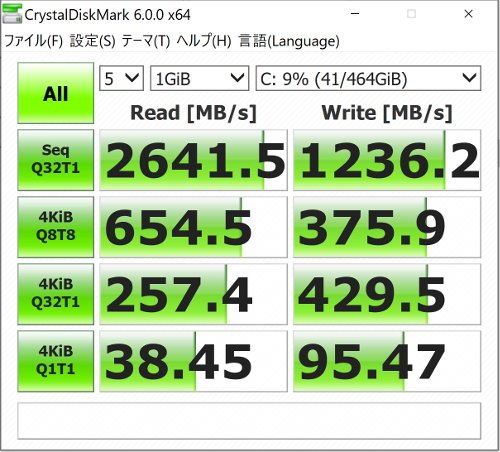The height and width of the screenshot is (452, 500).
Task: Minimize the CrystalDiskMark window
Action: click(x=355, y=14)
